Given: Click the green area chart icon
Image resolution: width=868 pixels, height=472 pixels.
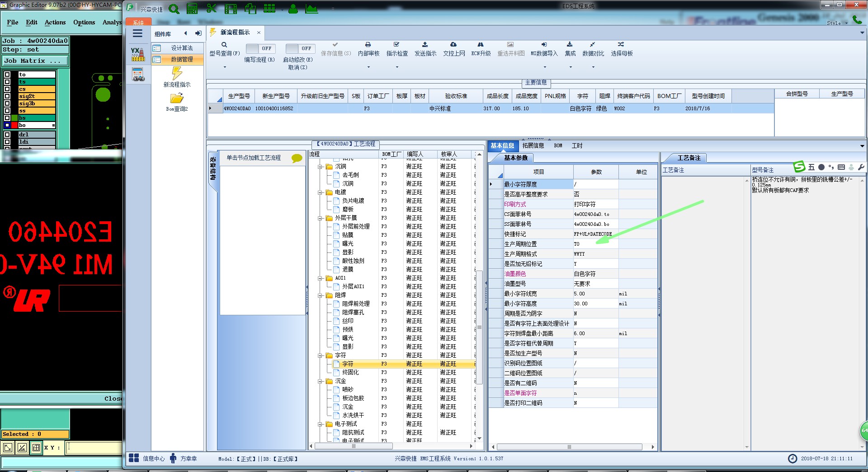Looking at the screenshot, I should [311, 9].
